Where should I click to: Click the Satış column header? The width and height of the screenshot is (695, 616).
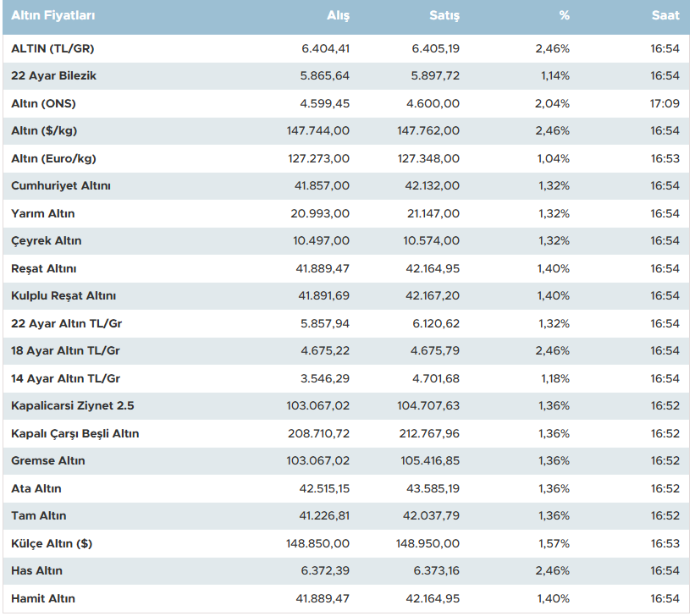click(x=444, y=16)
